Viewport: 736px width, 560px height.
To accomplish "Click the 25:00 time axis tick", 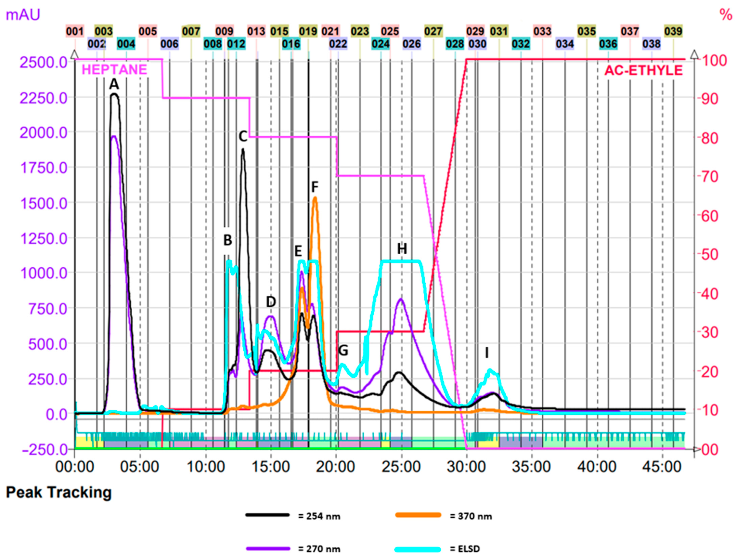I will (x=401, y=467).
